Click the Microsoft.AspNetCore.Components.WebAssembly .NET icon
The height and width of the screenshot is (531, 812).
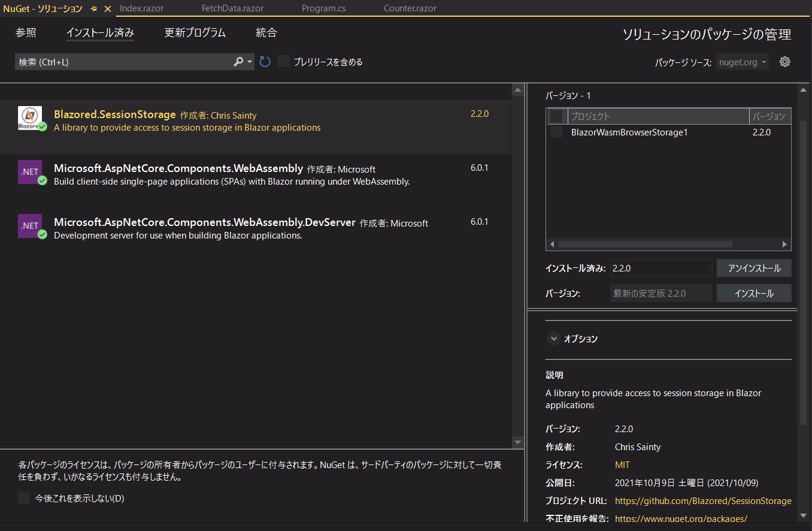tap(30, 172)
